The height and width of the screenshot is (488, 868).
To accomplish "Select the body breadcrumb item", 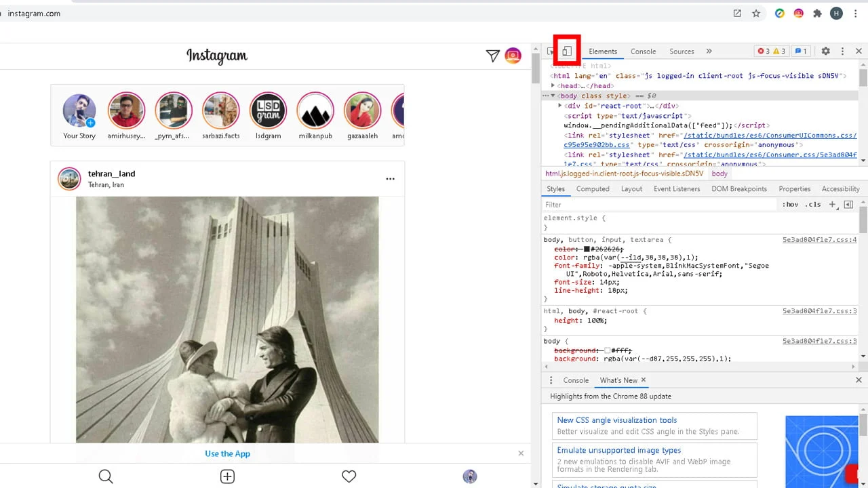I will tap(719, 174).
